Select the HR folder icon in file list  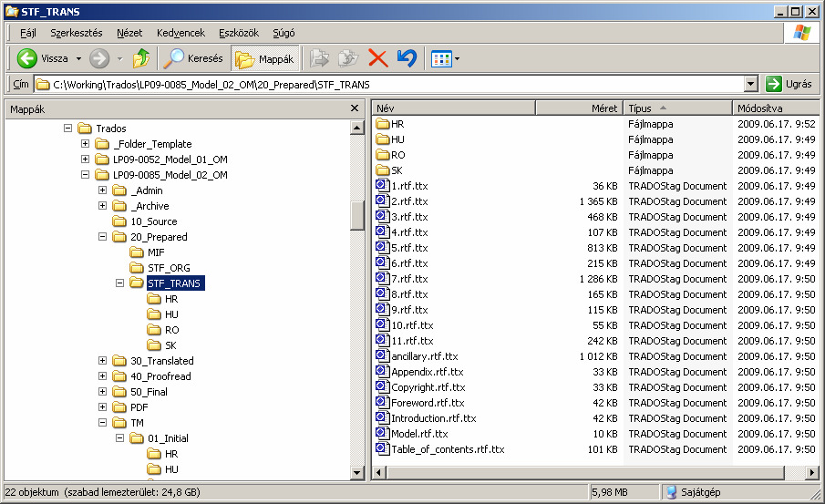(x=383, y=124)
